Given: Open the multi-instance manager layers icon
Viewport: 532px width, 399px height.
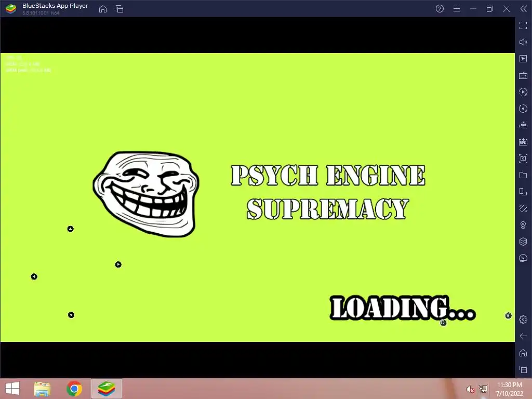Looking at the screenshot, I should point(523,242).
